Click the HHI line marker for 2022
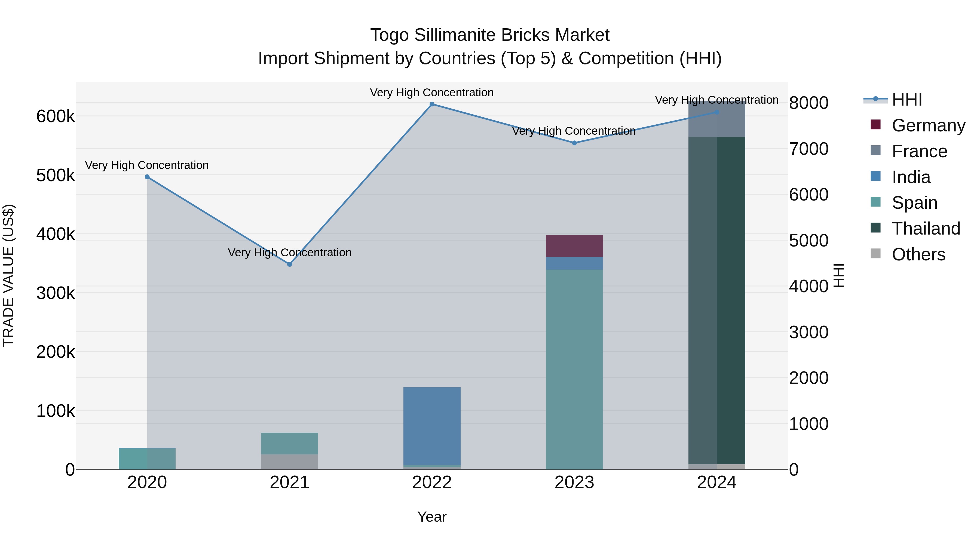 [432, 104]
